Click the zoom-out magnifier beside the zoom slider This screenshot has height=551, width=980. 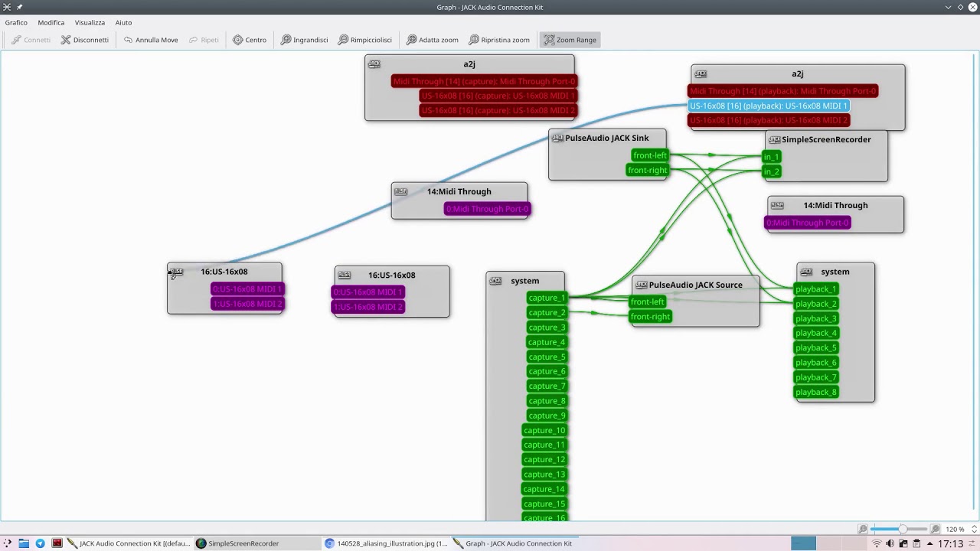pos(863,529)
